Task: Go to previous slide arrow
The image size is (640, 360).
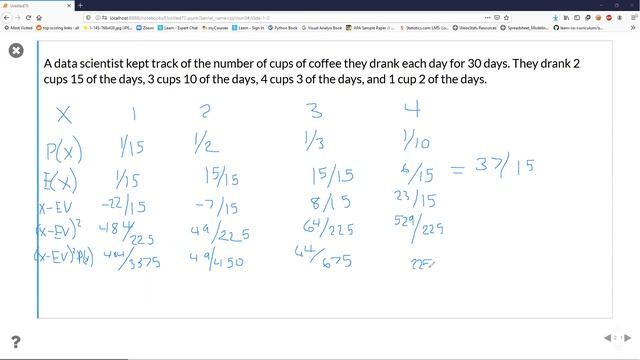Action: pos(607,338)
